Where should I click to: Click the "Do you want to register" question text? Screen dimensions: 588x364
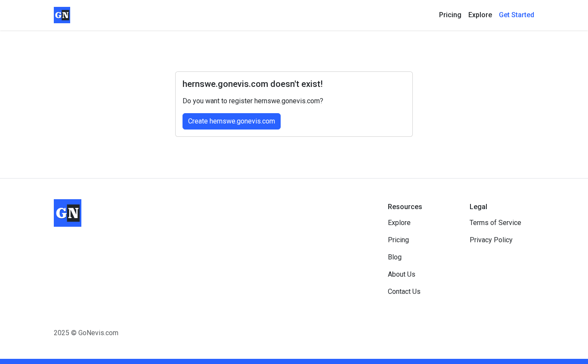pos(253,101)
